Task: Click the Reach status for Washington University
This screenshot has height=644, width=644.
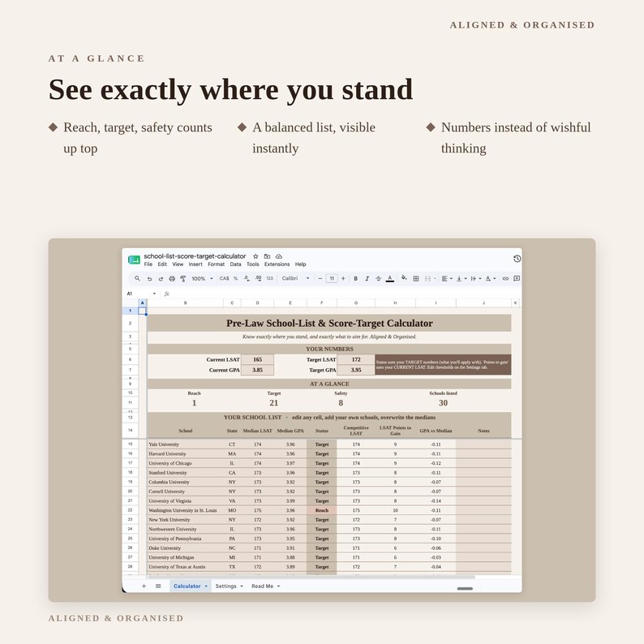Action: [x=321, y=510]
